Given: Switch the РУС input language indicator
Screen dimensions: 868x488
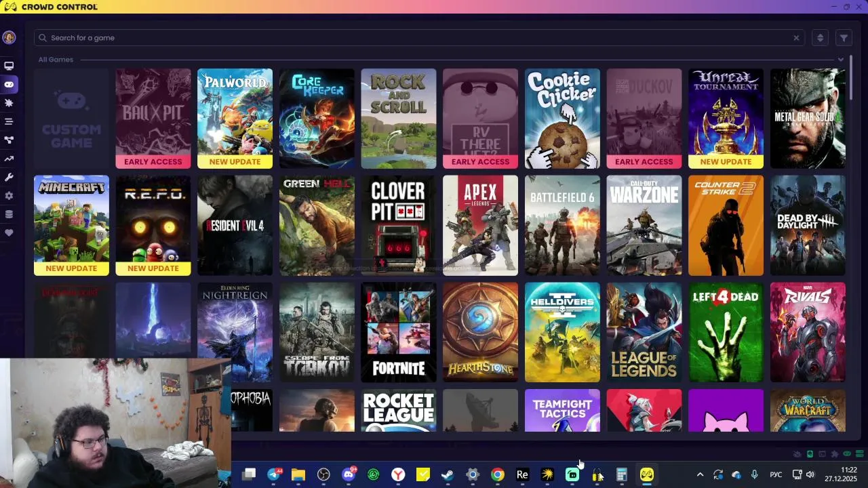Looking at the screenshot, I should pos(776,475).
